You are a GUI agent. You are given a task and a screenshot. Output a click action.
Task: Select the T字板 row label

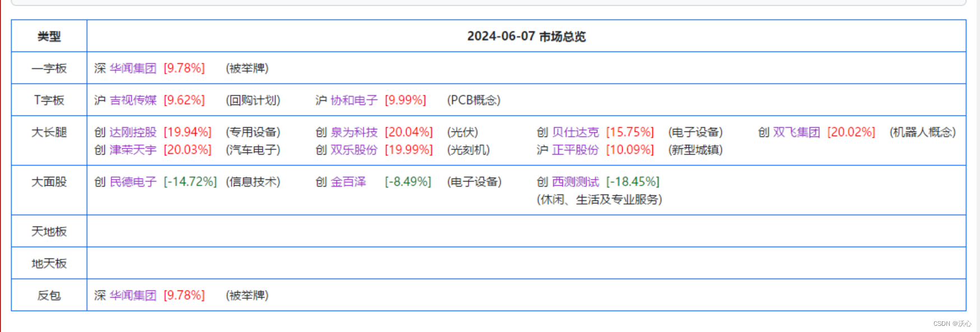tap(49, 100)
